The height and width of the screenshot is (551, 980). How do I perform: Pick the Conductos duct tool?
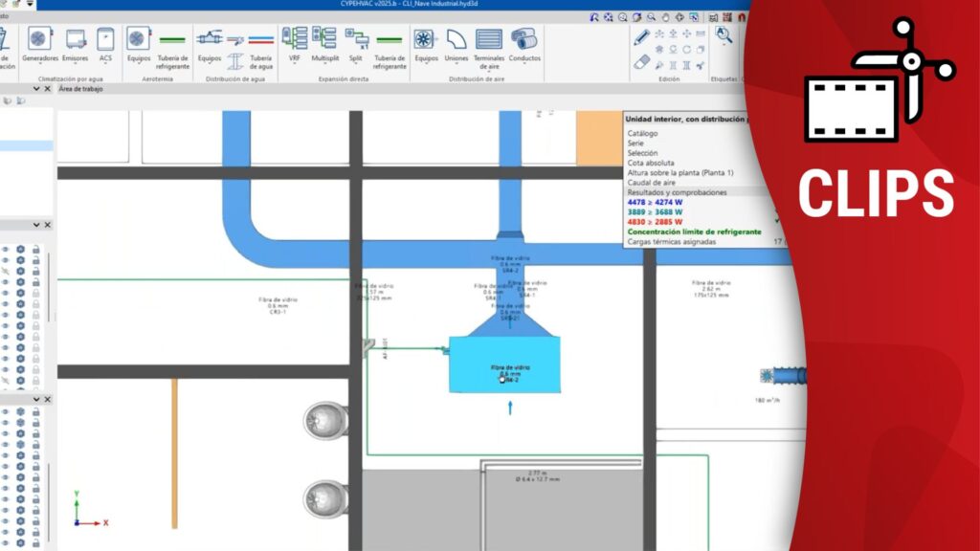[524, 40]
